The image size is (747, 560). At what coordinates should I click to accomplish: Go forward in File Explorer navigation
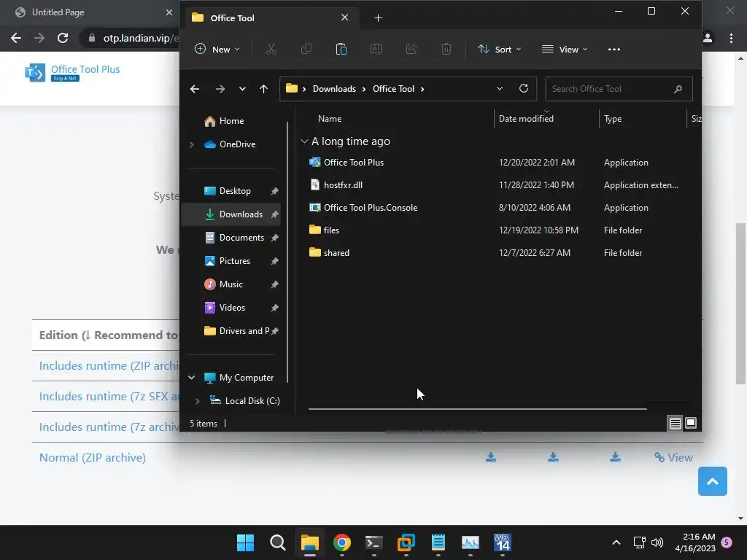point(220,89)
